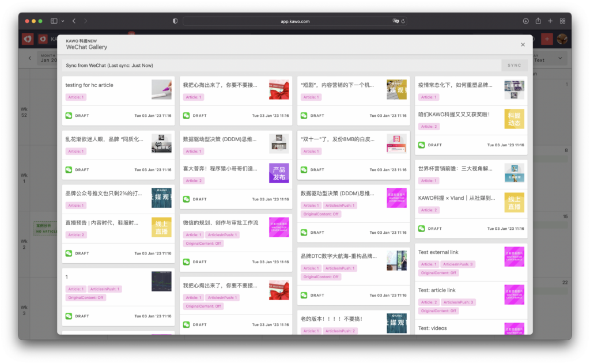Open the '疫情常态化下，如何重塑品牌' article

tap(455, 85)
